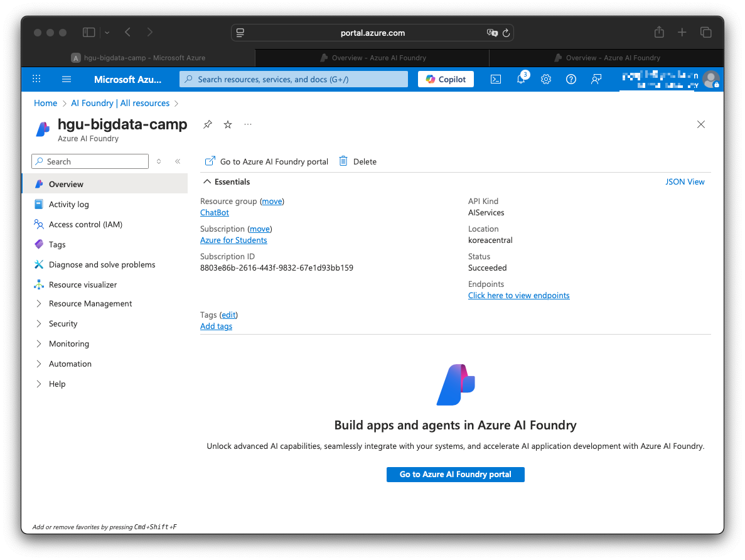Click the account avatar picture
745x560 pixels.
coord(710,79)
